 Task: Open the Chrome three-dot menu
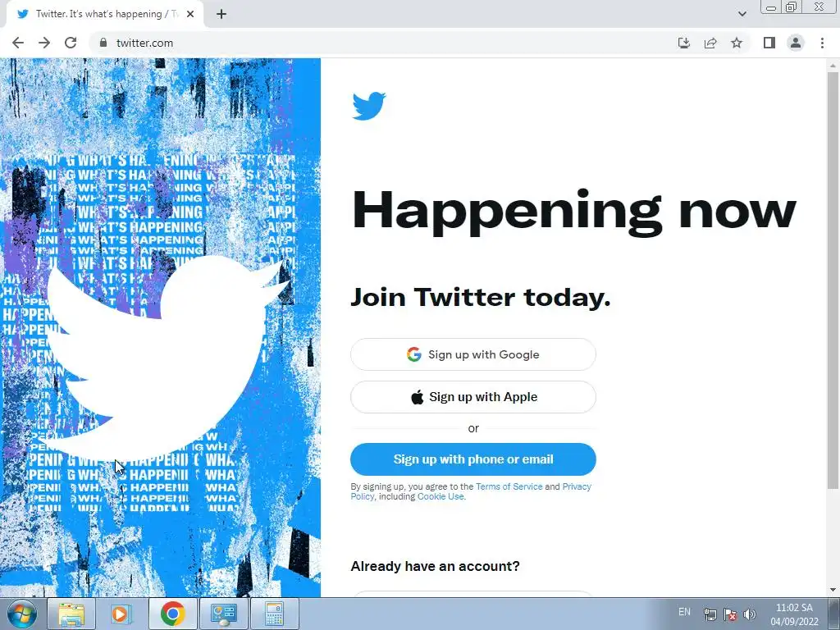[x=822, y=43]
